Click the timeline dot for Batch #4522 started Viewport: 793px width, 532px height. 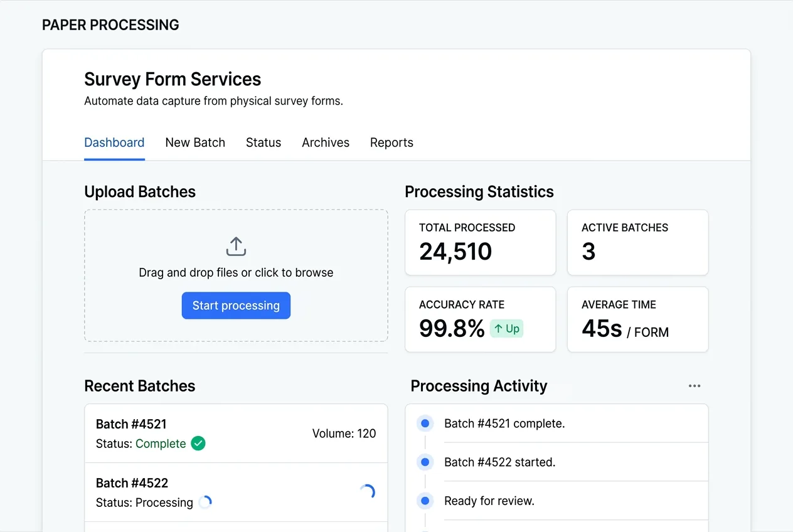(425, 462)
